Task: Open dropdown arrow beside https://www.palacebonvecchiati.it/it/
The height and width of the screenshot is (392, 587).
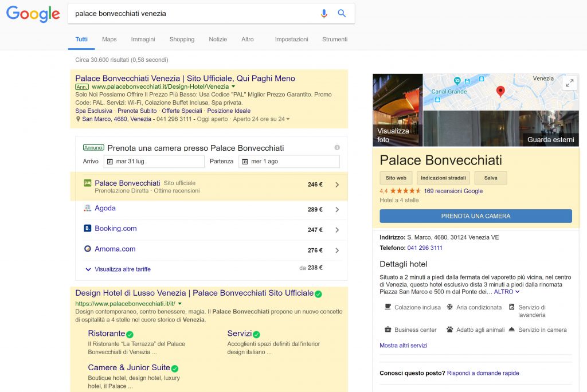Action: (x=179, y=304)
